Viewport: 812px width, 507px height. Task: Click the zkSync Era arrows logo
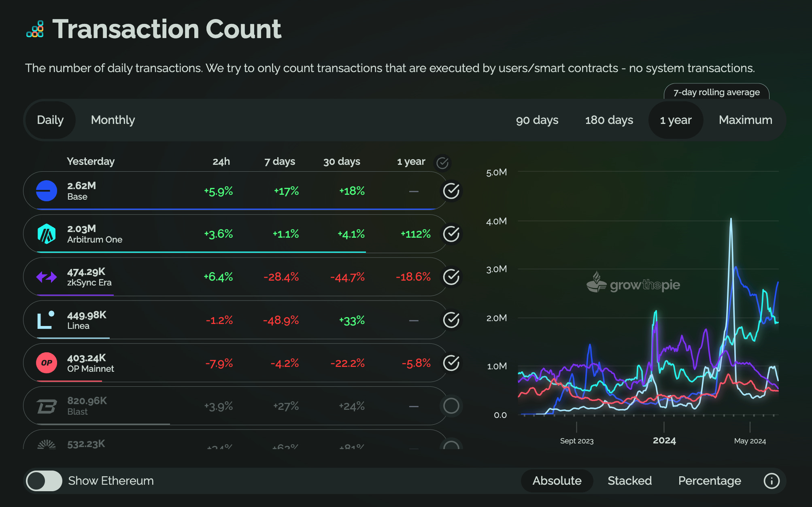(x=47, y=277)
